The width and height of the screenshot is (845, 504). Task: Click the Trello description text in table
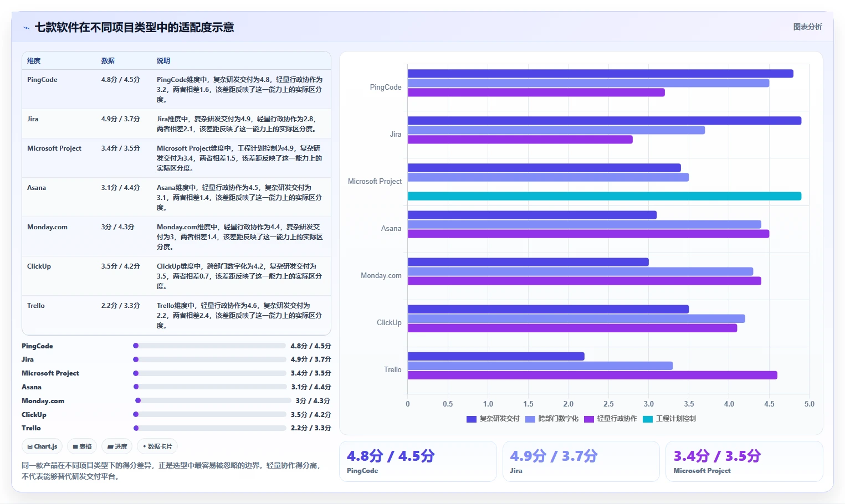239,316
